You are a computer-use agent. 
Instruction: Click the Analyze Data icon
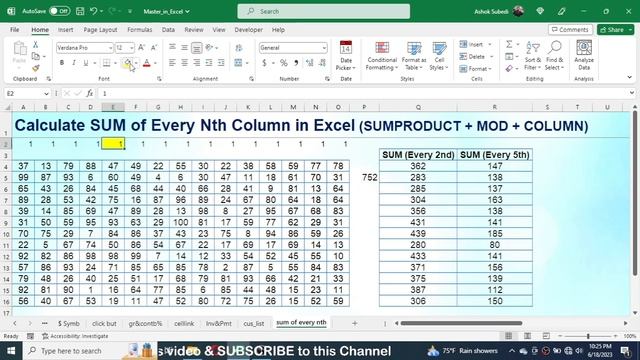(584, 56)
